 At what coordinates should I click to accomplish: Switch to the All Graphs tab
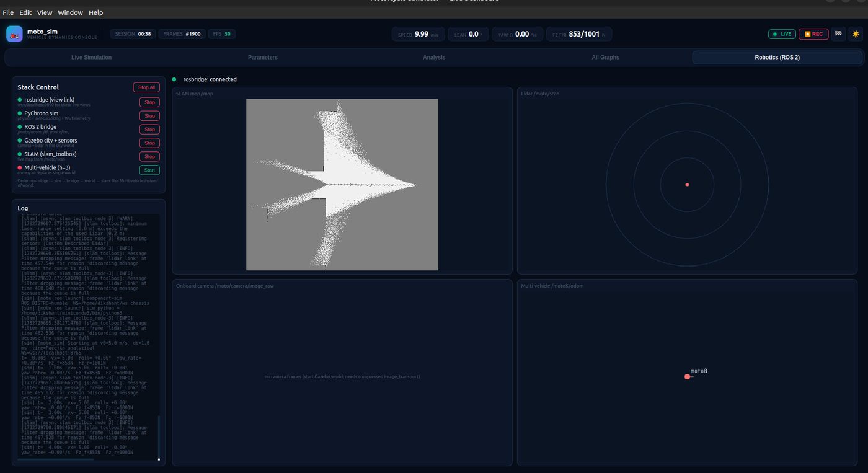pos(606,57)
